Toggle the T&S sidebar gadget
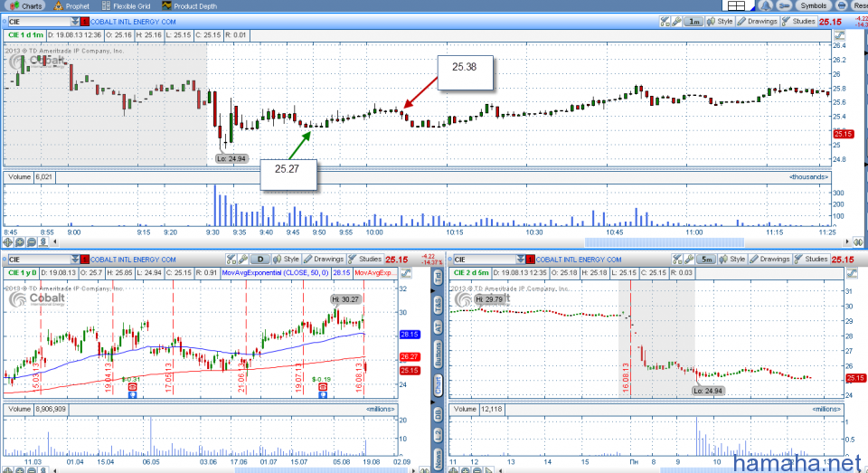The image size is (868, 473). pyautogui.click(x=438, y=305)
